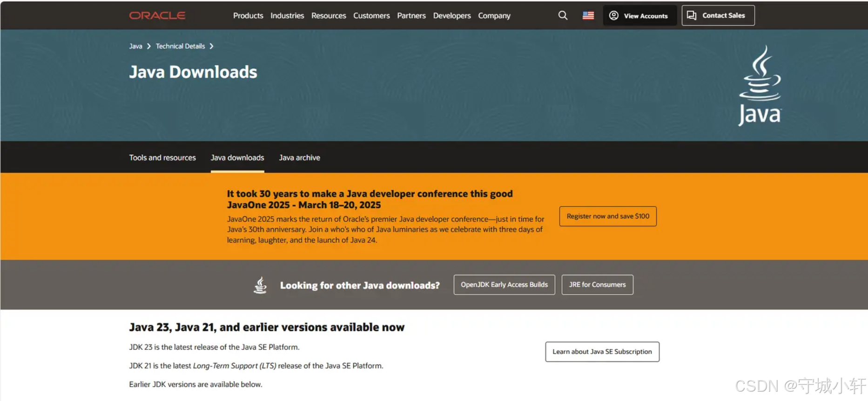868x401 pixels.
Task: Open the Customers menu
Action: (x=371, y=15)
